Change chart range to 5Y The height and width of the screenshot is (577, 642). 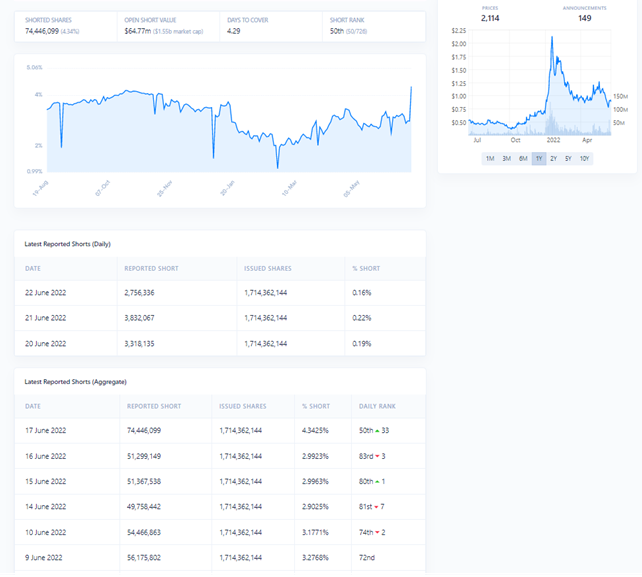[x=568, y=159]
